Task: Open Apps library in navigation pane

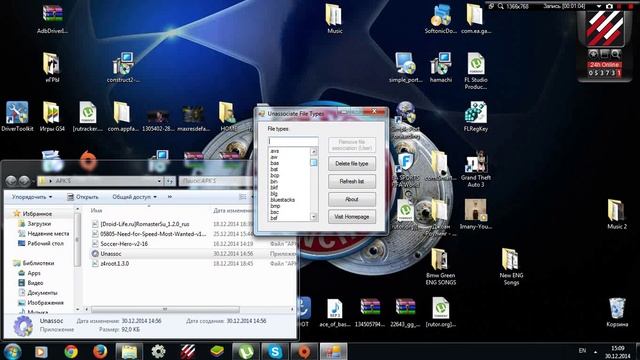Action: pyautogui.click(x=34, y=273)
